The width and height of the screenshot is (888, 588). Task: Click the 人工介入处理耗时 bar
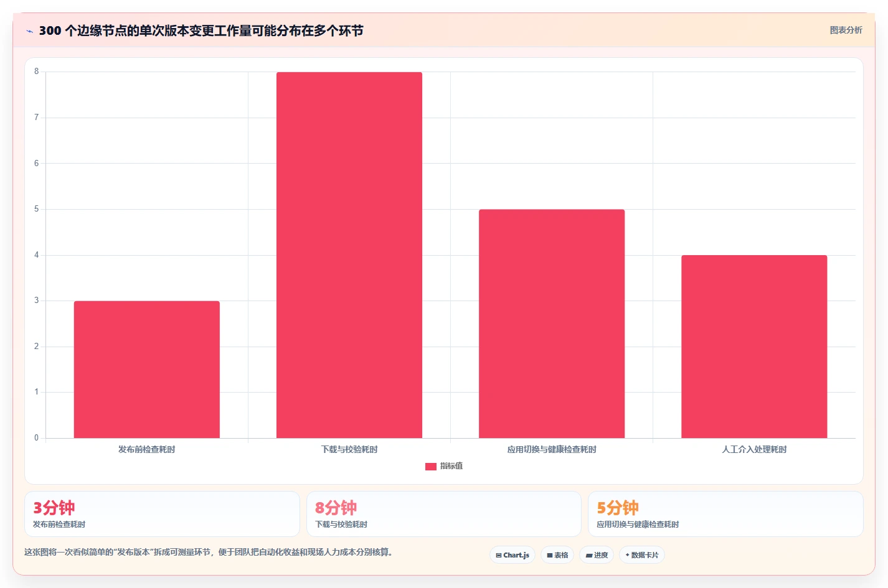pos(754,347)
